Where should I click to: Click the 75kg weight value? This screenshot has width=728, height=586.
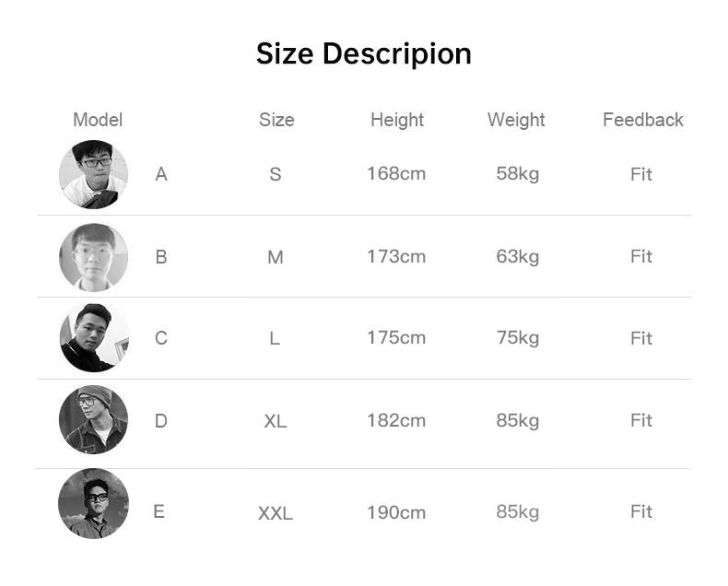pos(518,337)
